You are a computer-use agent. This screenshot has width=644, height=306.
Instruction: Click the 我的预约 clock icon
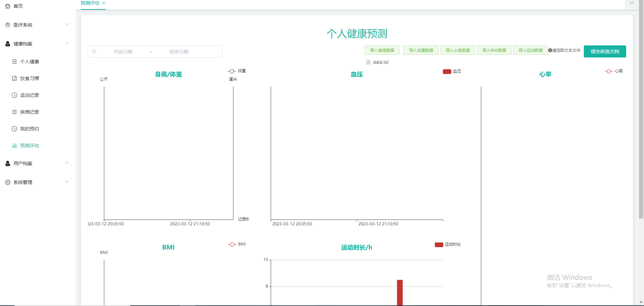tap(14, 129)
